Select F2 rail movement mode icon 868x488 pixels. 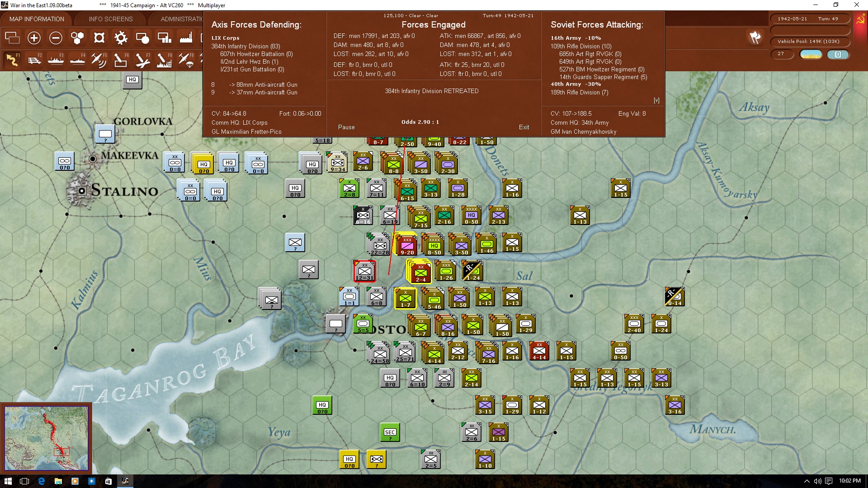pyautogui.click(x=34, y=60)
